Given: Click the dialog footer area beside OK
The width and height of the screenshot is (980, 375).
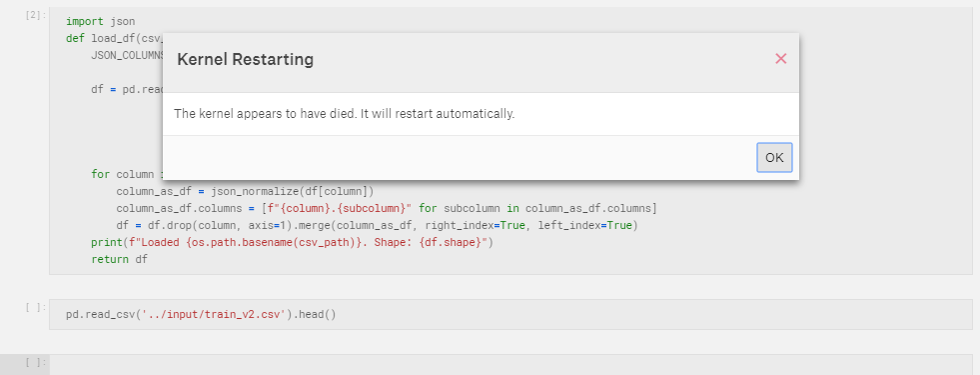Looking at the screenshot, I should tap(460, 158).
